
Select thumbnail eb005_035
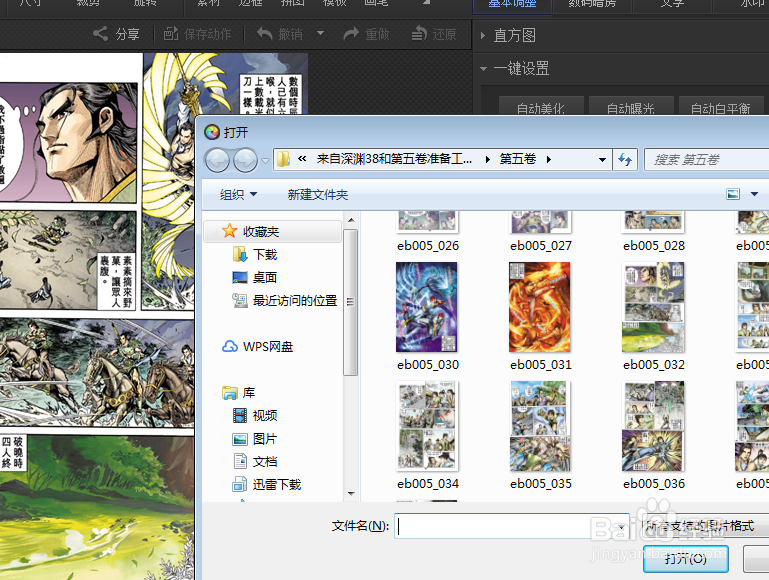pos(539,426)
